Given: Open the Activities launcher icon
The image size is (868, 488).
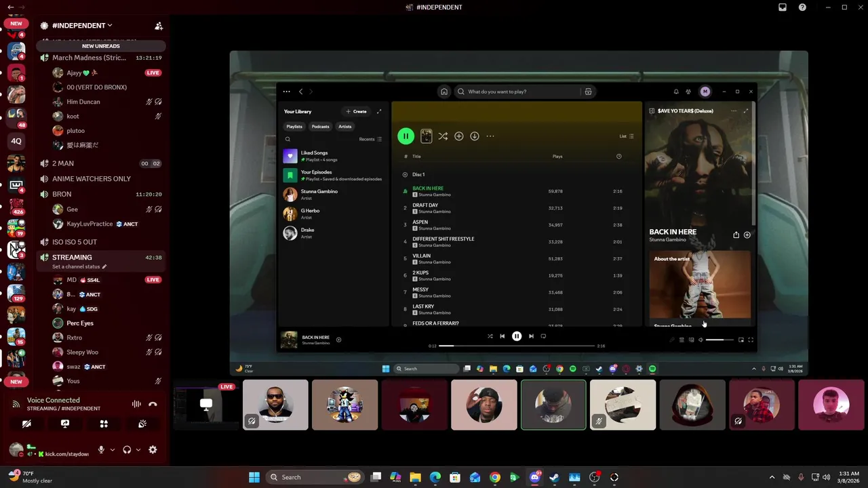Looking at the screenshot, I should [x=104, y=424].
